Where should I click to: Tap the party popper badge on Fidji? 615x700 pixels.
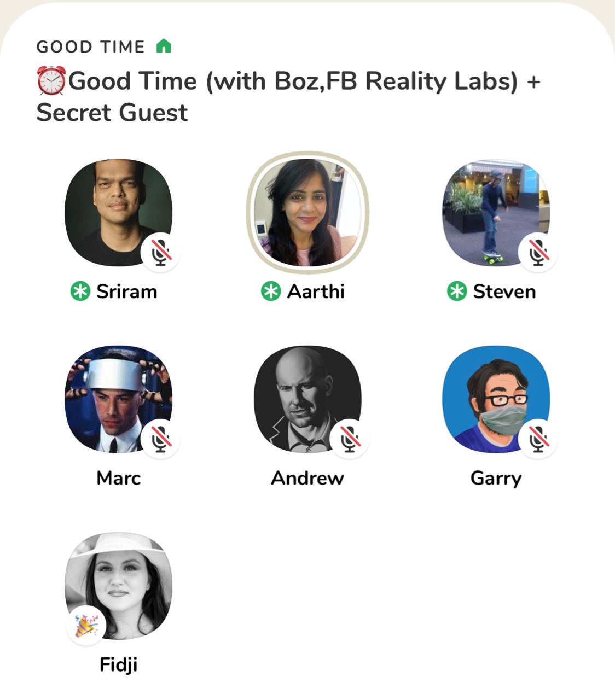coord(86,626)
